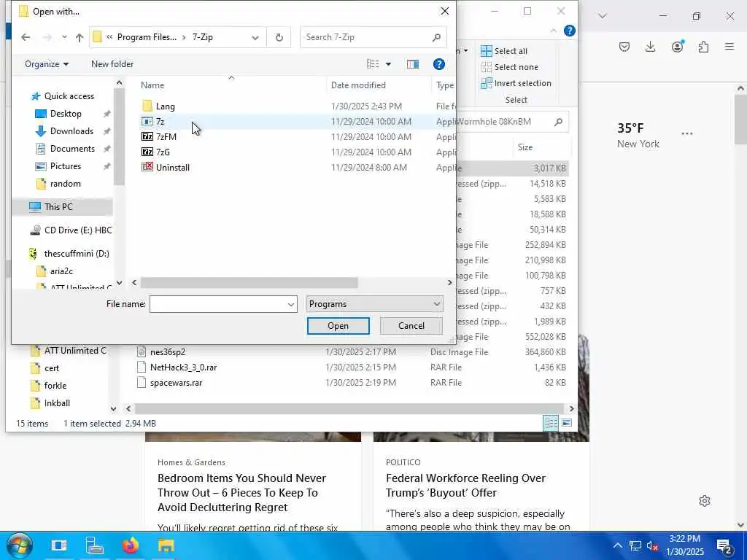Open Documents in navigation pane
The width and height of the screenshot is (747, 560).
point(65,149)
